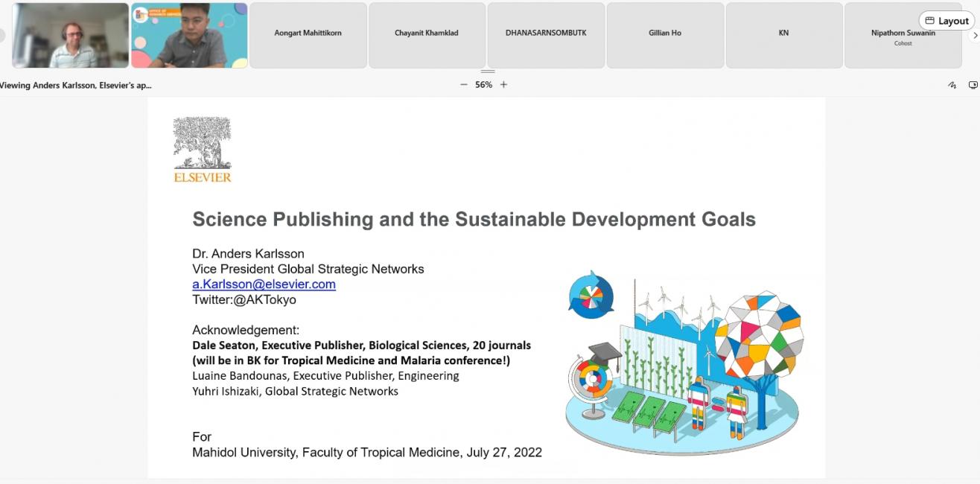Select DHANASARNSOMBUTK participant tile

click(x=546, y=35)
